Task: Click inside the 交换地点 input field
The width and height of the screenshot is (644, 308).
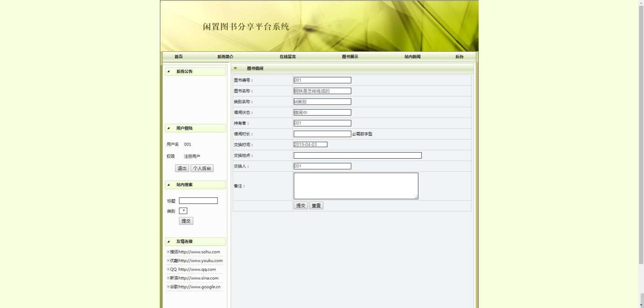Action: pos(357,155)
